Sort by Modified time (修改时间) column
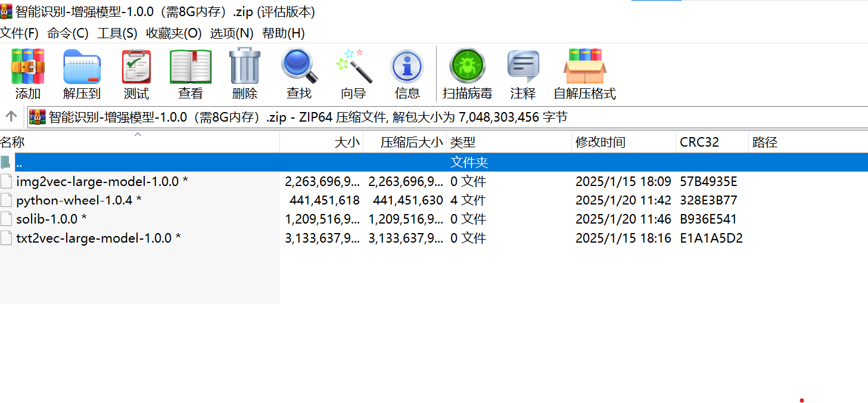The width and height of the screenshot is (868, 403). point(624,142)
